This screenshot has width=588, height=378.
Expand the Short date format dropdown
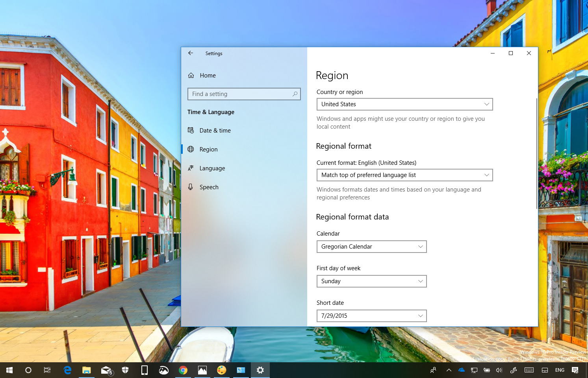[371, 315]
